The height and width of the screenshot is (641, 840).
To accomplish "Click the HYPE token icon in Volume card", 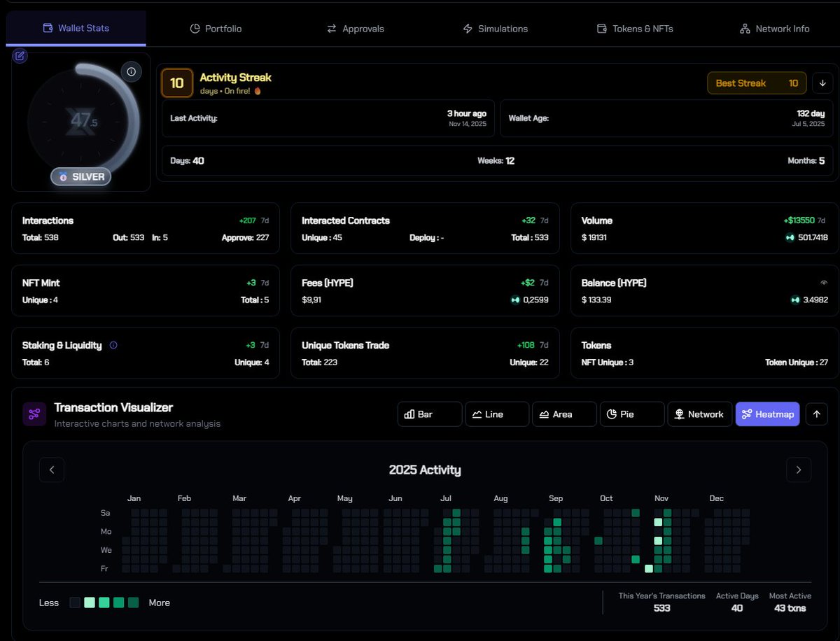I will [x=790, y=238].
